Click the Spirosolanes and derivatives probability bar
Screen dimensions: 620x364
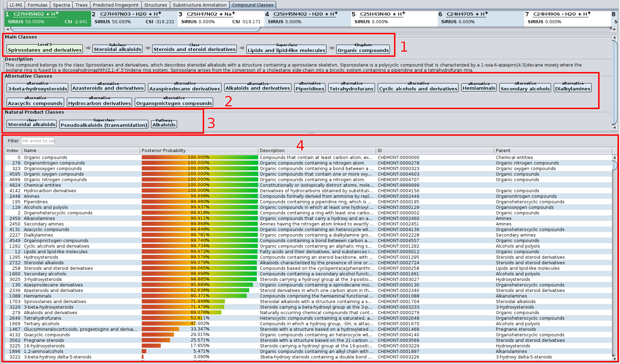pyautogui.click(x=183, y=301)
